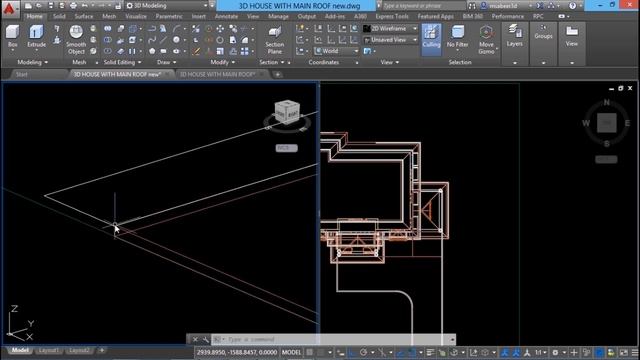Select the Move Gizmo tool

[486, 40]
